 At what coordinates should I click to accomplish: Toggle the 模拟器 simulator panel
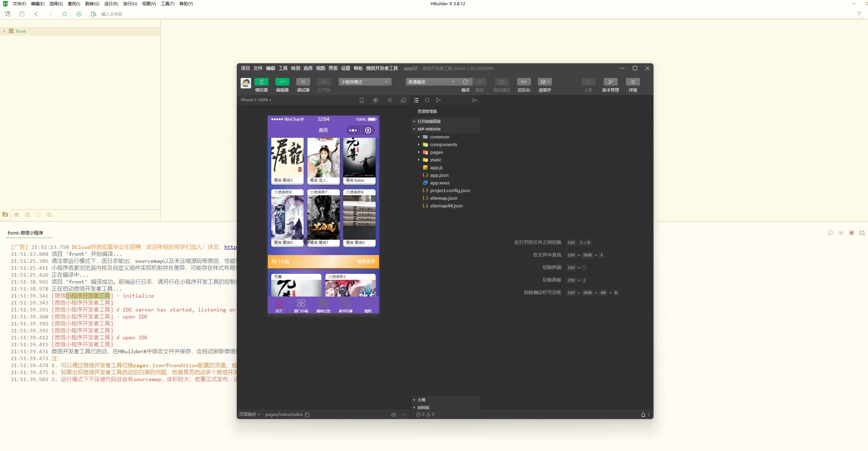[x=262, y=82]
